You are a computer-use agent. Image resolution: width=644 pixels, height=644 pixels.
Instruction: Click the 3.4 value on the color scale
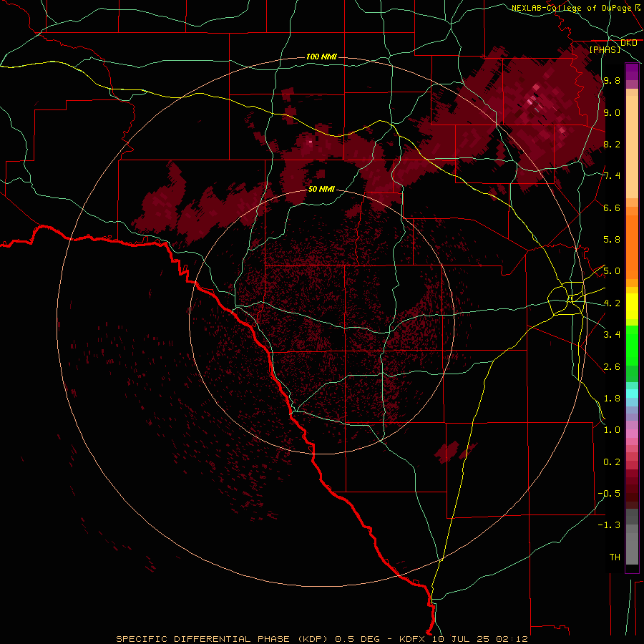[x=612, y=335]
